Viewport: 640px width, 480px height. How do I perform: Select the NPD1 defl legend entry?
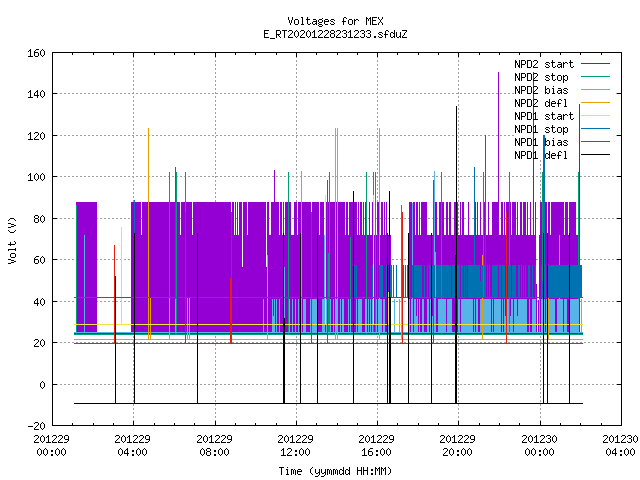tap(562, 155)
